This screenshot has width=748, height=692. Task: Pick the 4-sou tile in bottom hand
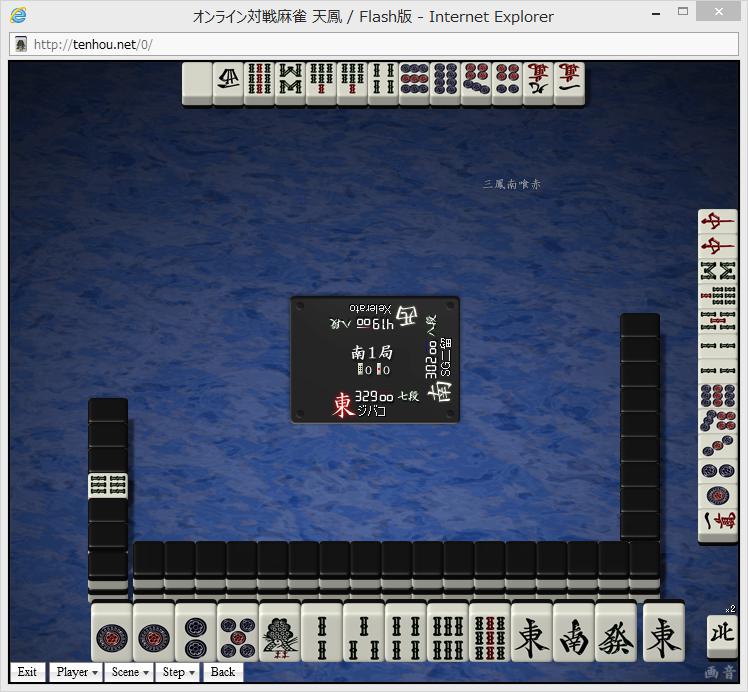coord(405,632)
